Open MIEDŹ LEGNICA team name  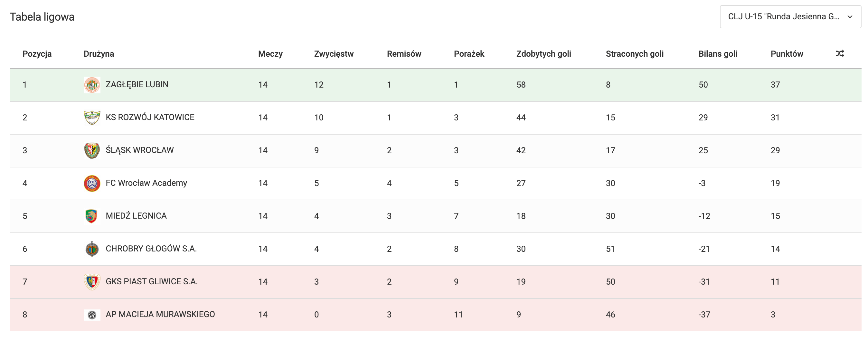[136, 216]
